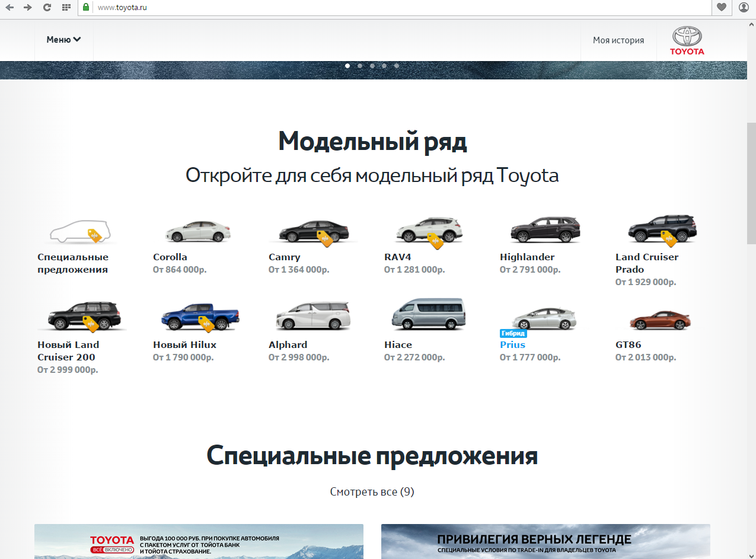Open the Привилегия верных легенде banner
Viewport: 756px width, 559px height.
546,541
